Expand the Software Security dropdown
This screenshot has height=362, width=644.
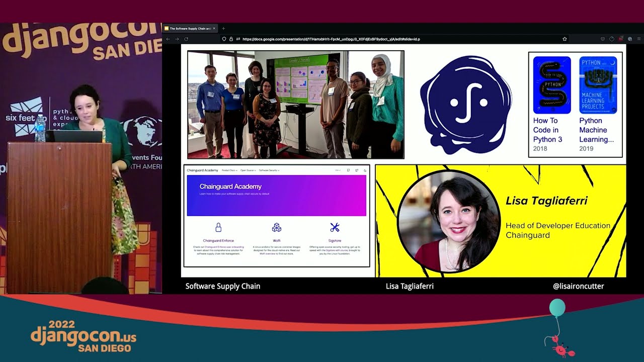point(269,170)
